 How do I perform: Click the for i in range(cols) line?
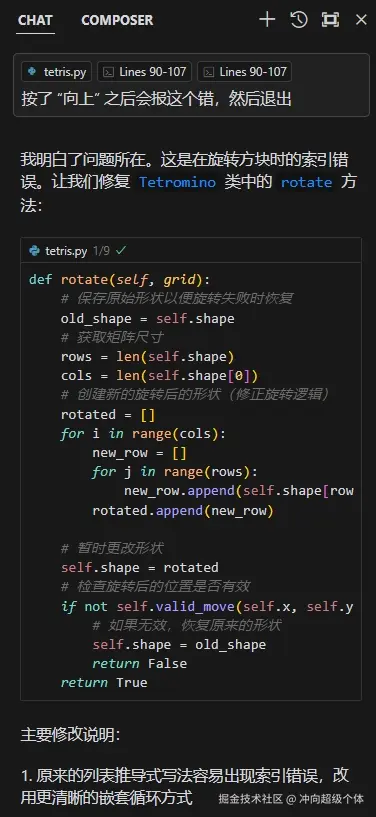pos(143,434)
